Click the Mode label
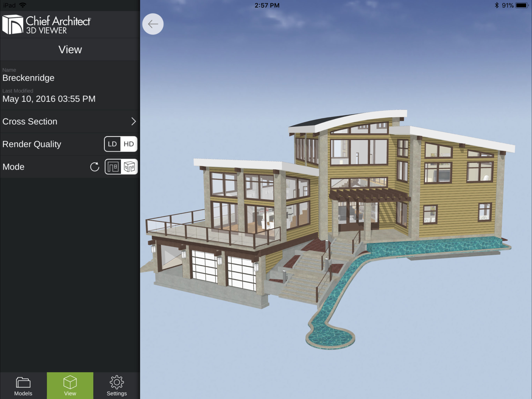The image size is (532, 399). coord(13,167)
